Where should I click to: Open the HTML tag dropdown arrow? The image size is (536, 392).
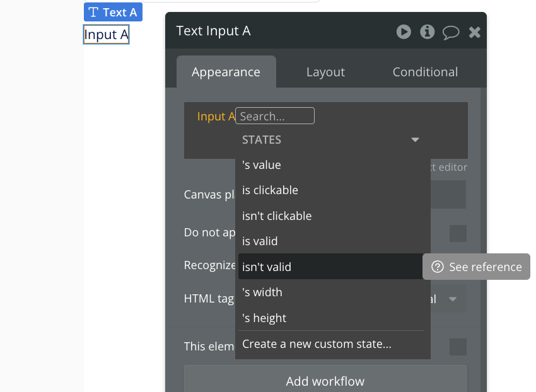(x=452, y=299)
